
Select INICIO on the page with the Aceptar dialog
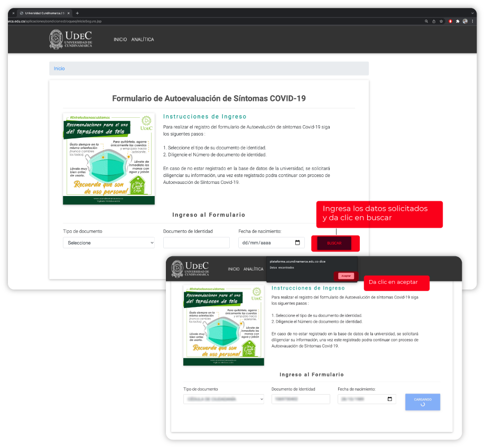point(234,269)
